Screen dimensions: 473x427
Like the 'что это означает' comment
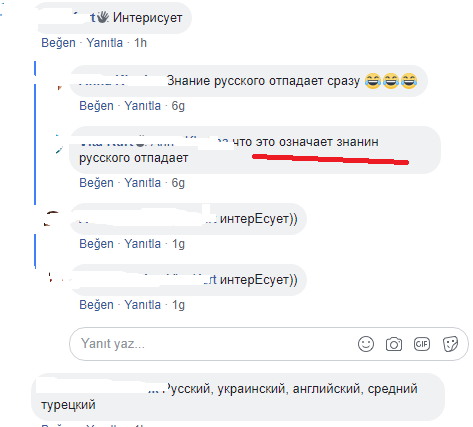point(96,183)
